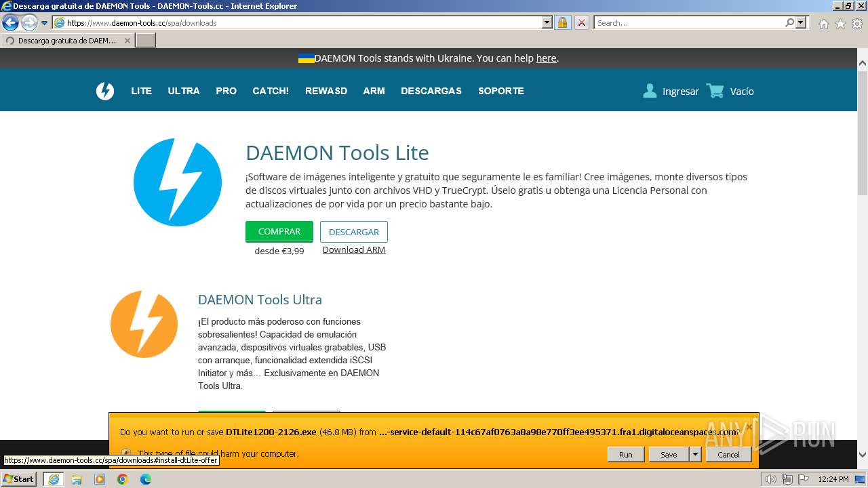868x488 pixels.
Task: Click the Home icon in browser toolbar
Action: point(823,24)
